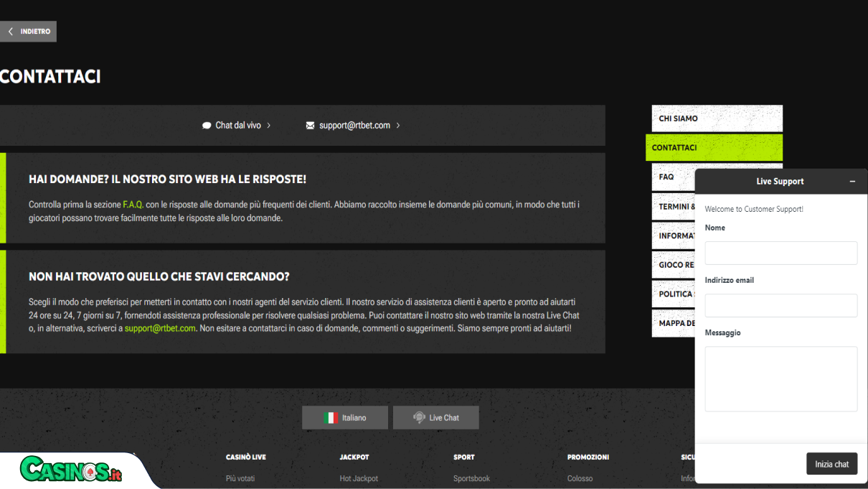Click the Italian flag icon
Screen dimensions: 868x489
[x=331, y=418]
